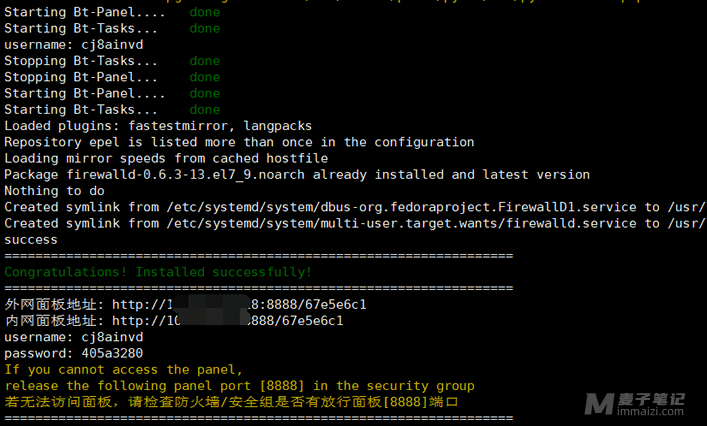Click the first username cj8ainvd line at the top

pos(73,45)
